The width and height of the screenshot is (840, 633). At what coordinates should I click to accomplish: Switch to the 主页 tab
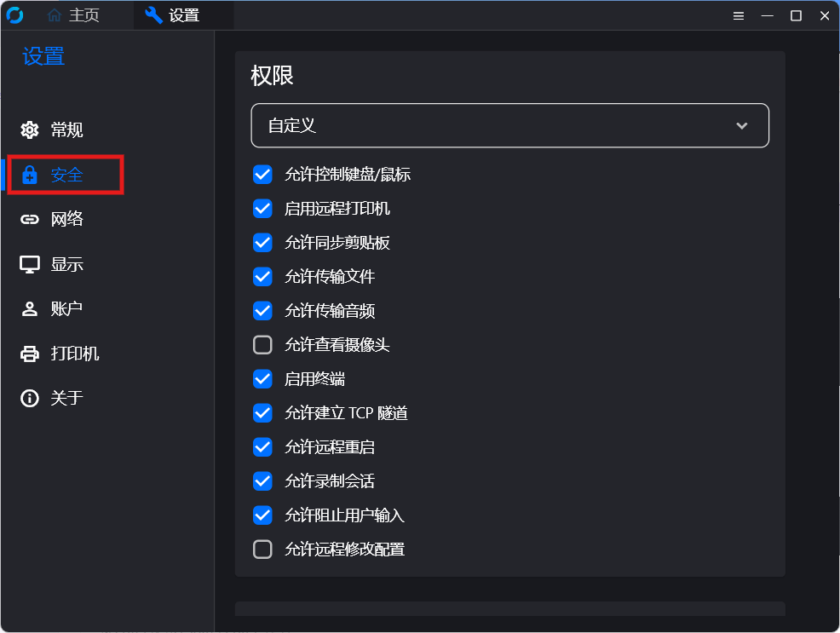[x=72, y=14]
